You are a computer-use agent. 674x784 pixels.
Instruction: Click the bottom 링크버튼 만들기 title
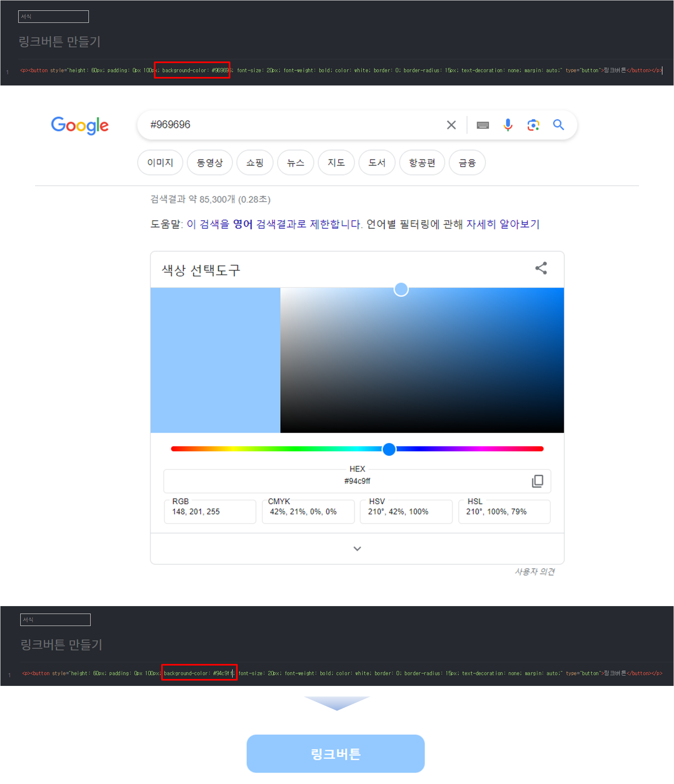click(61, 644)
